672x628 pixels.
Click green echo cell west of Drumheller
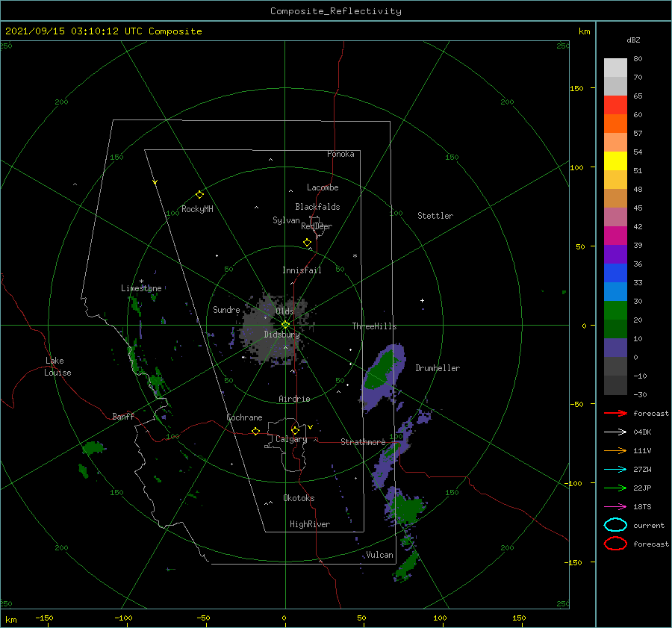[382, 370]
